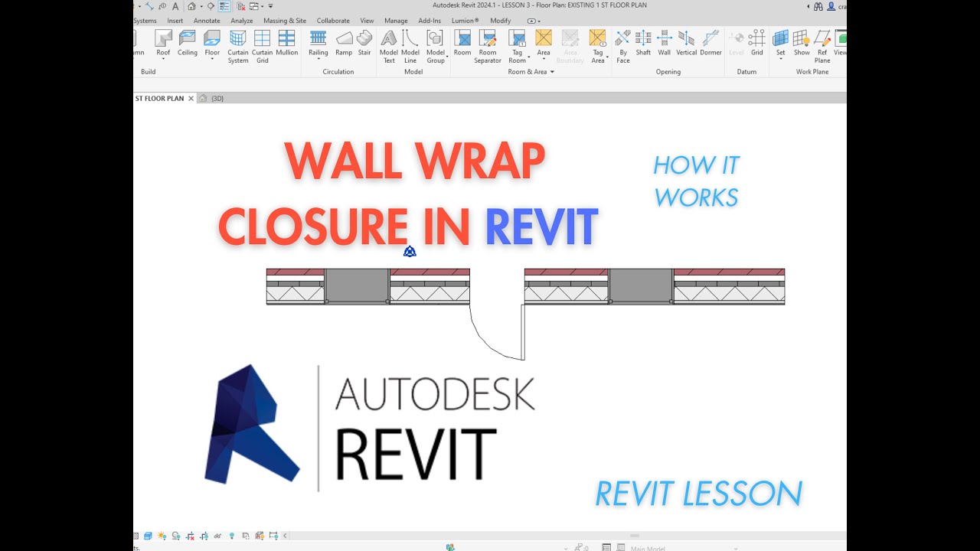The height and width of the screenshot is (551, 980).
Task: Click the Show work plane tool
Action: [802, 42]
